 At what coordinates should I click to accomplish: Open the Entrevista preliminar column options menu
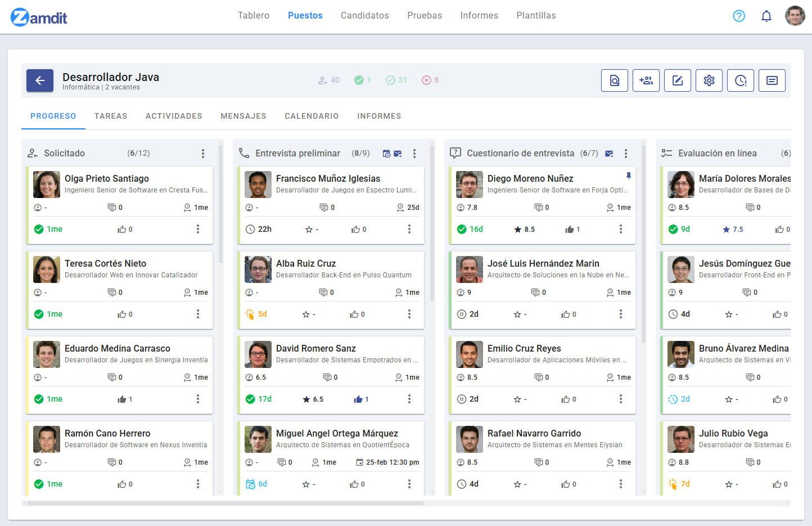414,154
